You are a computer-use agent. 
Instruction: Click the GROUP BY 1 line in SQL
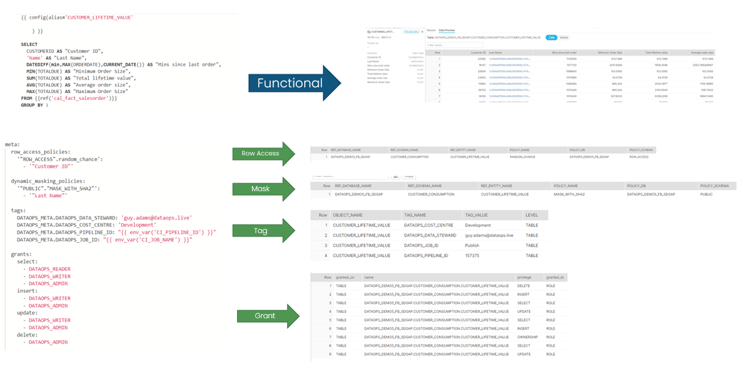[35, 105]
